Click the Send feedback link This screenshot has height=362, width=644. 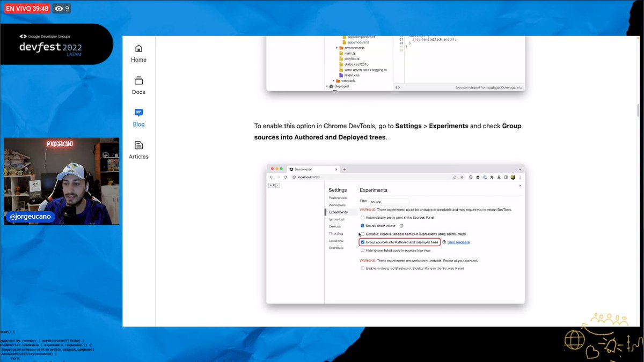[x=458, y=242]
